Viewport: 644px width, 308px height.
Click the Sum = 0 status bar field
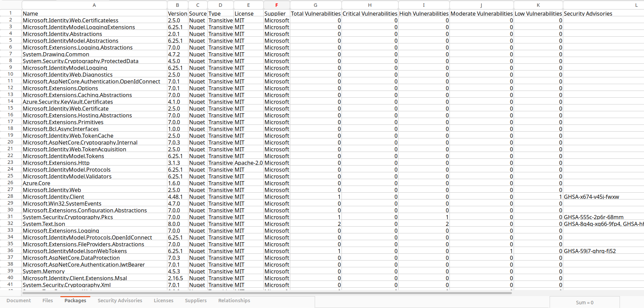click(x=584, y=303)
